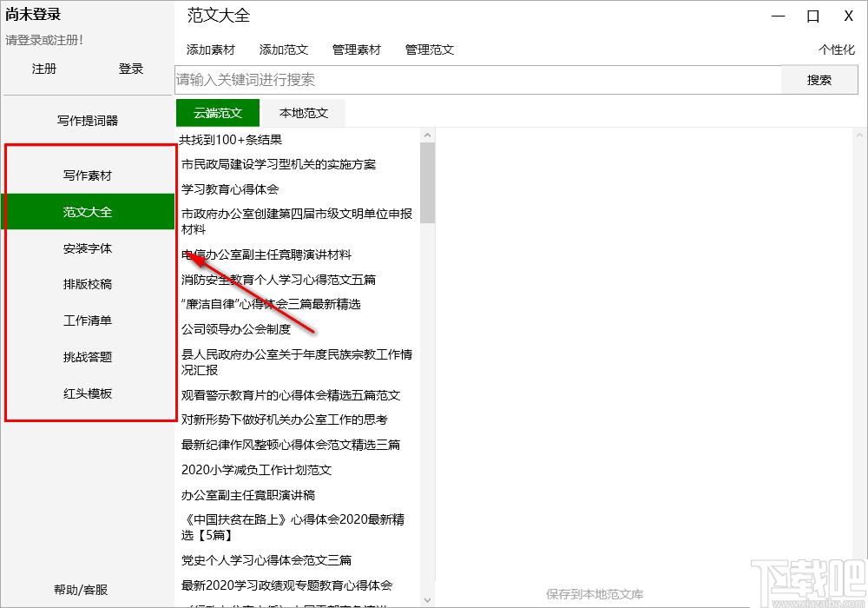Screen dimensions: 868x608
Task: Open 党史个人学习心得体会范文三篇 result
Action: [x=266, y=560]
